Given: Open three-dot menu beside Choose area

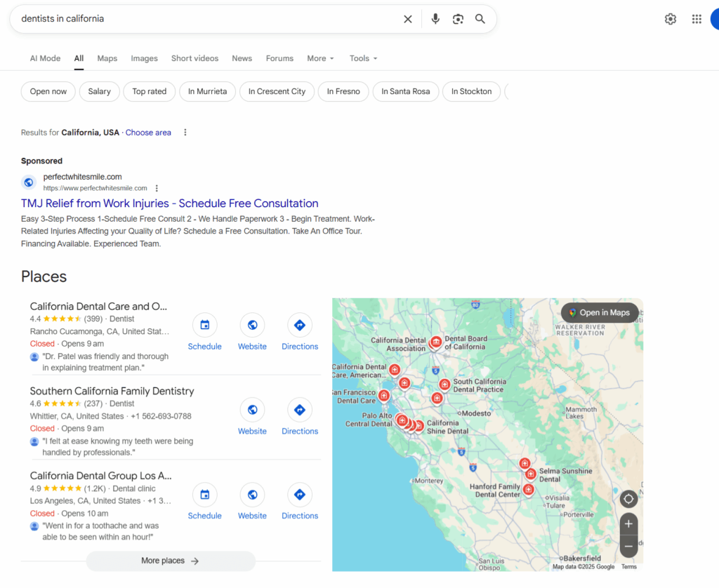Looking at the screenshot, I should (x=185, y=133).
